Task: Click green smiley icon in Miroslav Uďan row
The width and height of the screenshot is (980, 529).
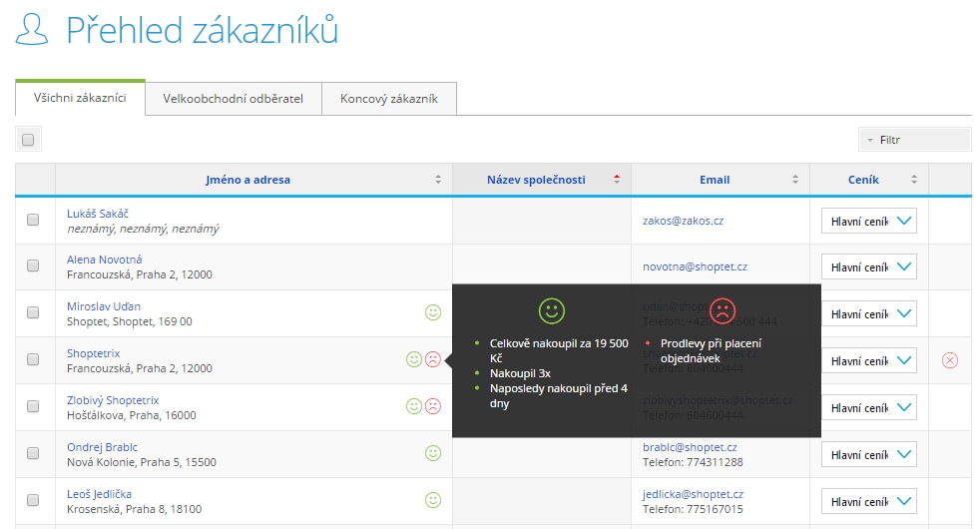Action: point(433,312)
